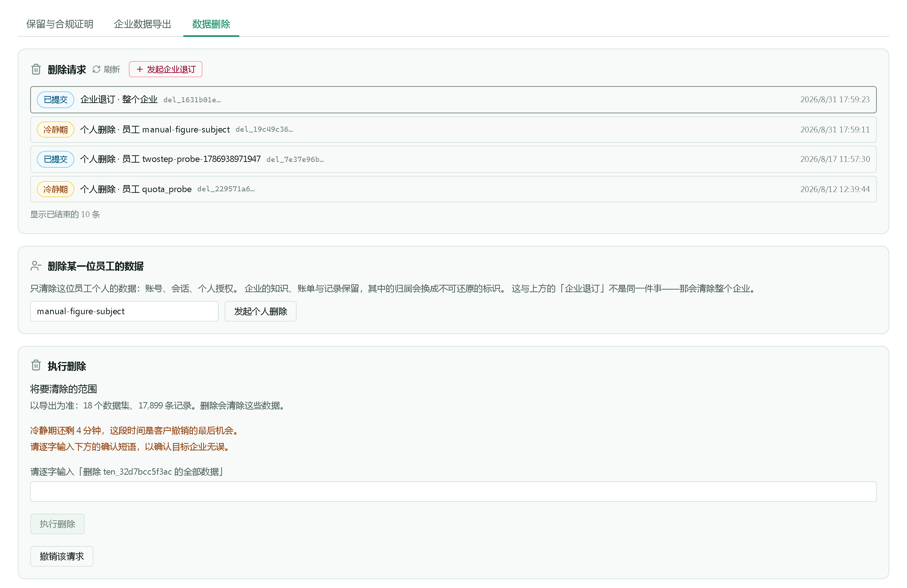Click request ID del_19c49c36…
Image resolution: width=907 pixels, height=588 pixels.
[x=264, y=130]
